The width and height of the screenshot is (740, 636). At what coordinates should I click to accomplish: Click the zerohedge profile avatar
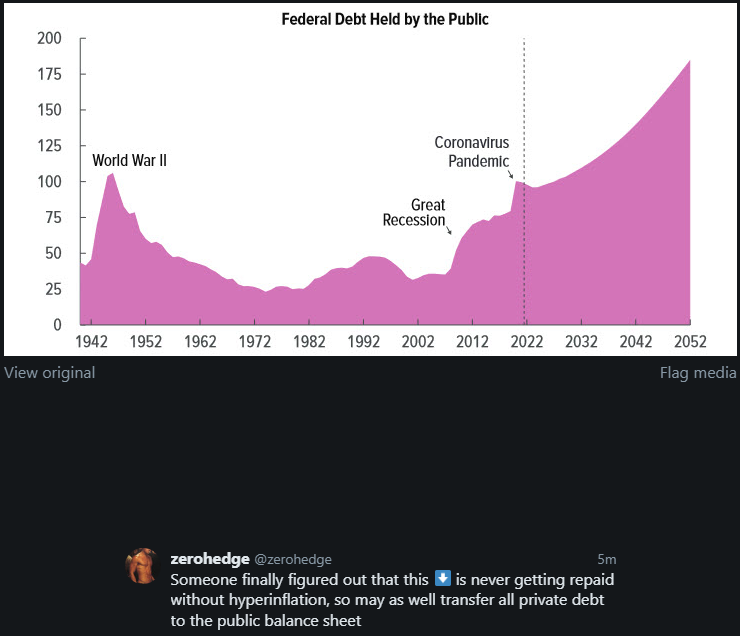[x=143, y=566]
